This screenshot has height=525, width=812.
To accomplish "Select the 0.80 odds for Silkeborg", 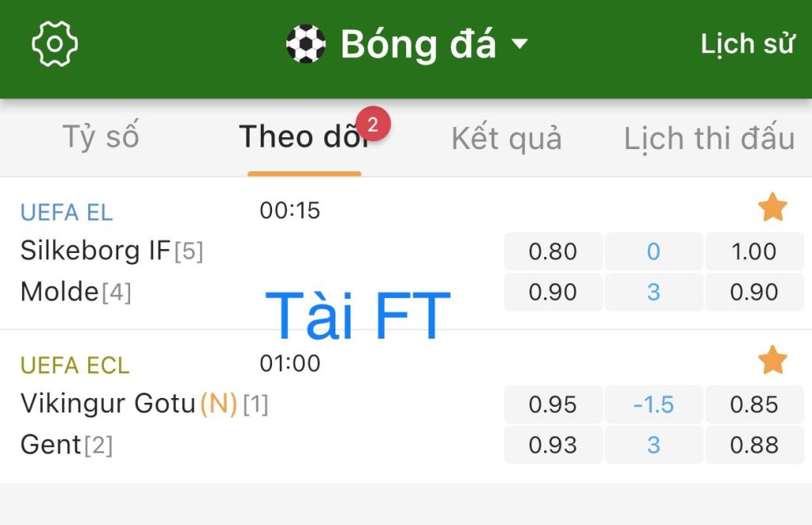I will click(x=553, y=251).
